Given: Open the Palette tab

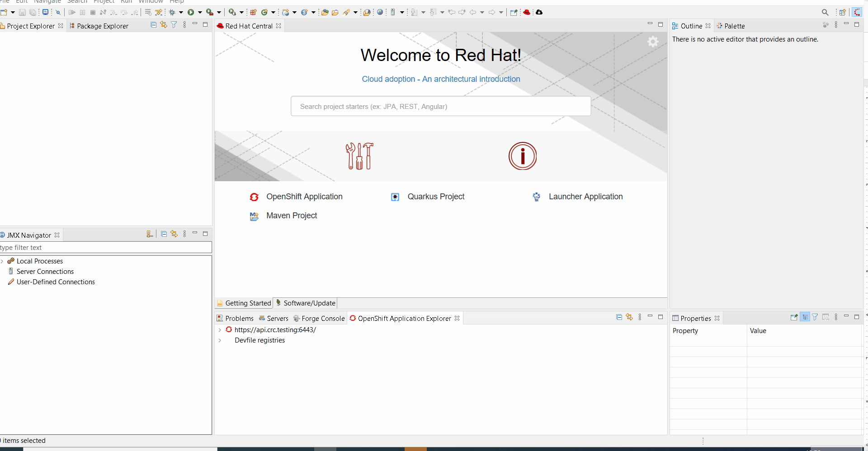Looking at the screenshot, I should pyautogui.click(x=734, y=26).
